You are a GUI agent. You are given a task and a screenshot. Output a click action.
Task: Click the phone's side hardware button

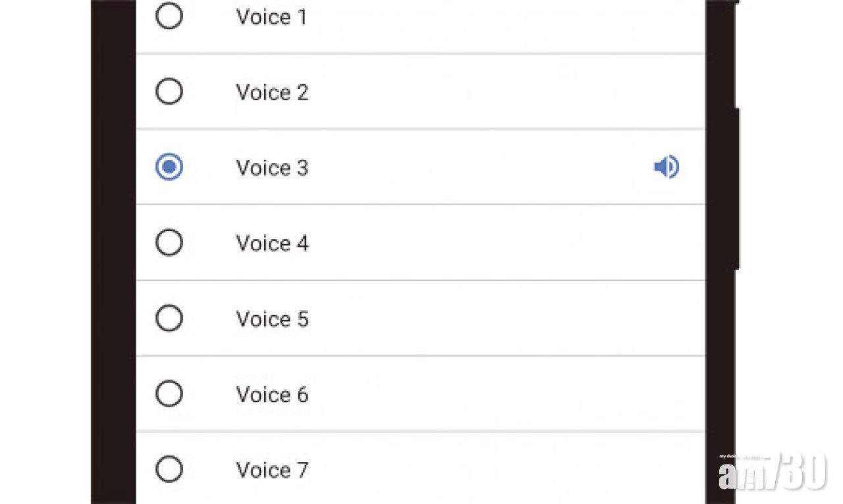(736, 189)
